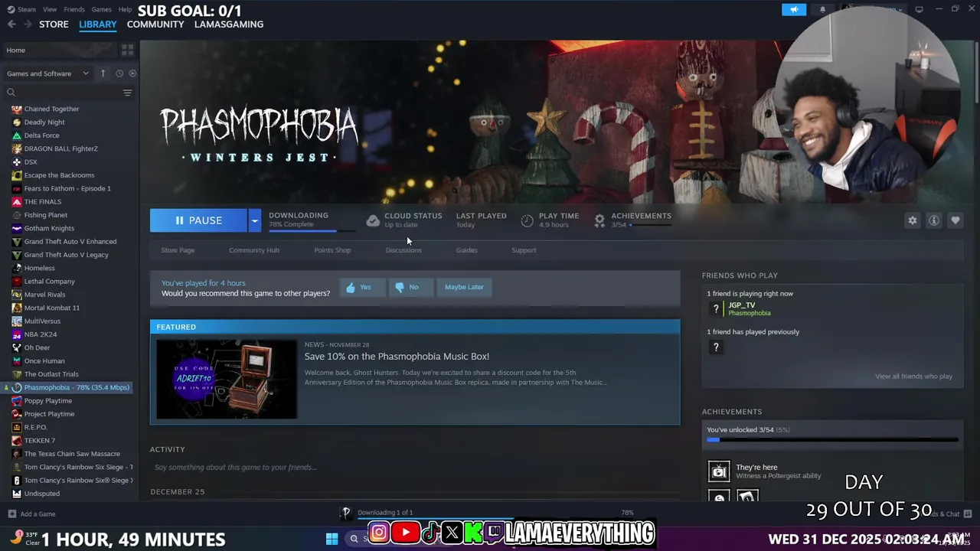Screen dimensions: 980x551
Task: Open the Help menu
Action: point(125,9)
